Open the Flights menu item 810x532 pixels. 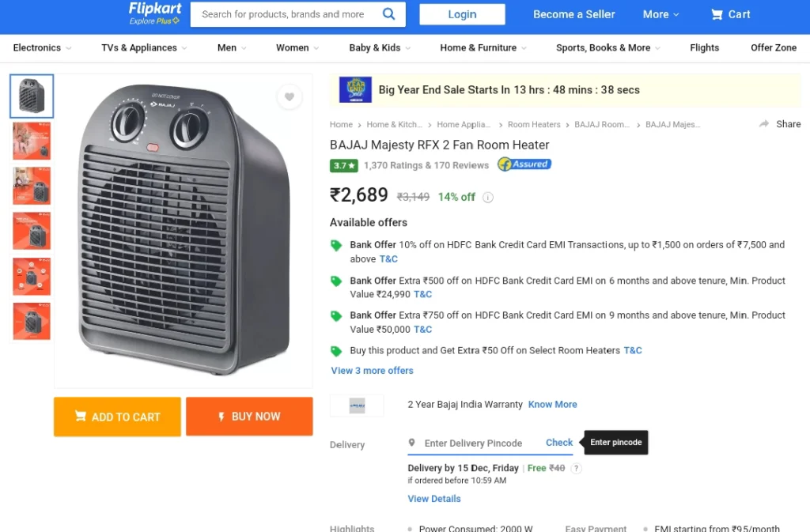point(704,48)
